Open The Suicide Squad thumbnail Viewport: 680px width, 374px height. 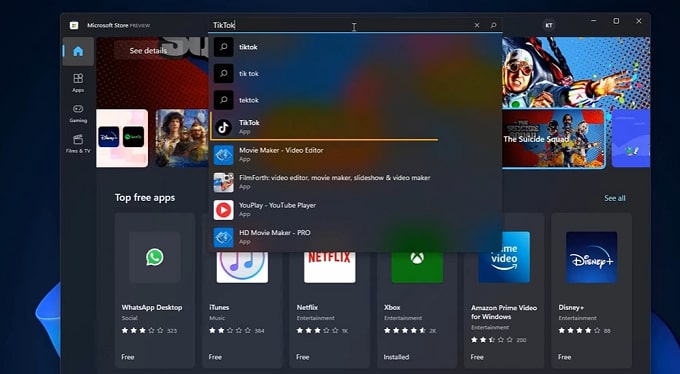pos(553,138)
